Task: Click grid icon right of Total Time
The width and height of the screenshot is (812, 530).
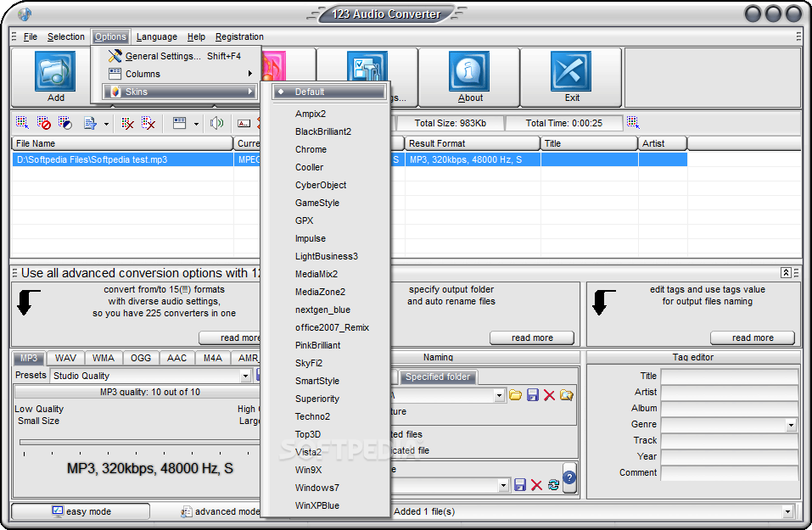Action: 633,122
